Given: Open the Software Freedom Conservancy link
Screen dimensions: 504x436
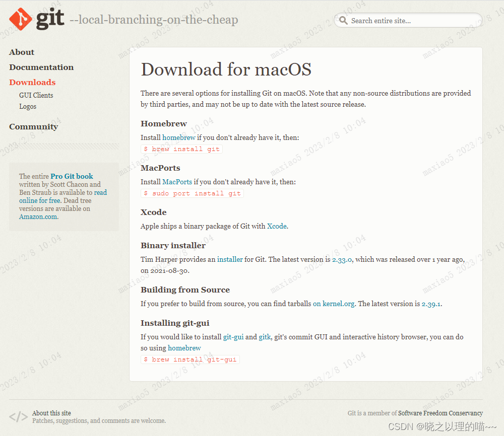Looking at the screenshot, I should 440,413.
